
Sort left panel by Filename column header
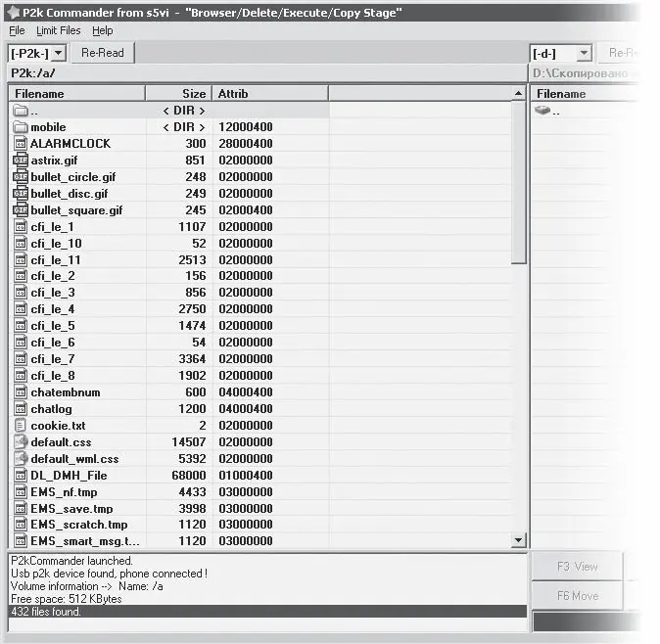[x=77, y=93]
